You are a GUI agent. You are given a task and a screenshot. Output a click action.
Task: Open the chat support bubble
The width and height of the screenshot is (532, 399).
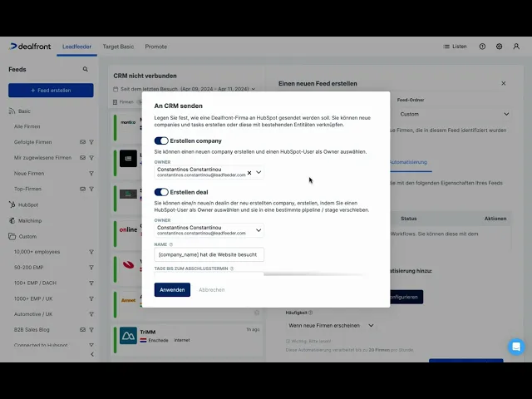516,347
